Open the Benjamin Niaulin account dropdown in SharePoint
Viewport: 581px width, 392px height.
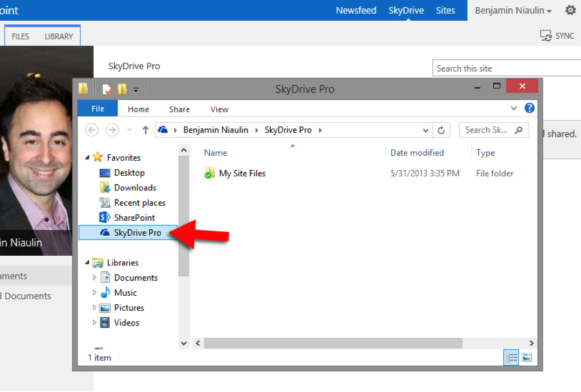coord(514,10)
